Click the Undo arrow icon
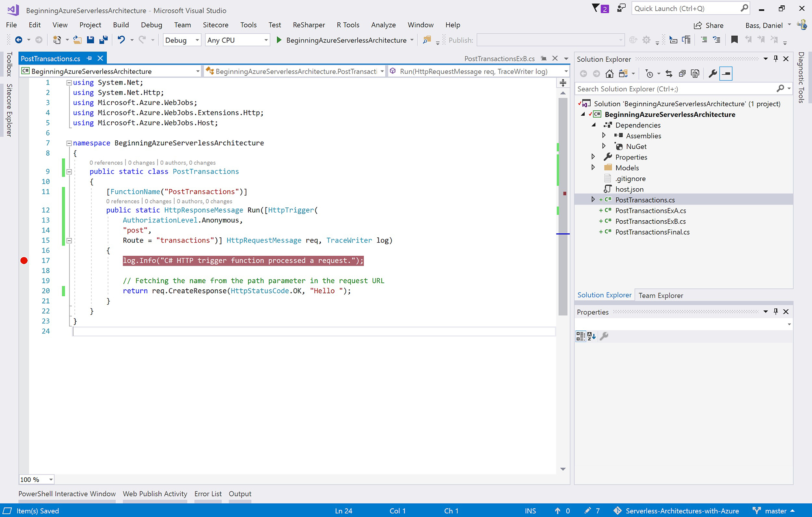 [x=121, y=40]
